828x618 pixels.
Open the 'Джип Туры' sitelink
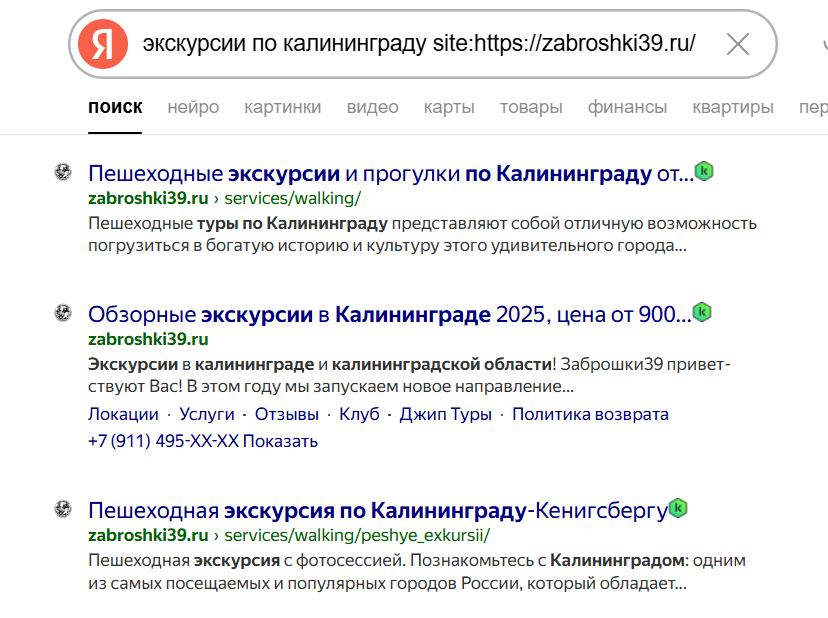pyautogui.click(x=446, y=414)
